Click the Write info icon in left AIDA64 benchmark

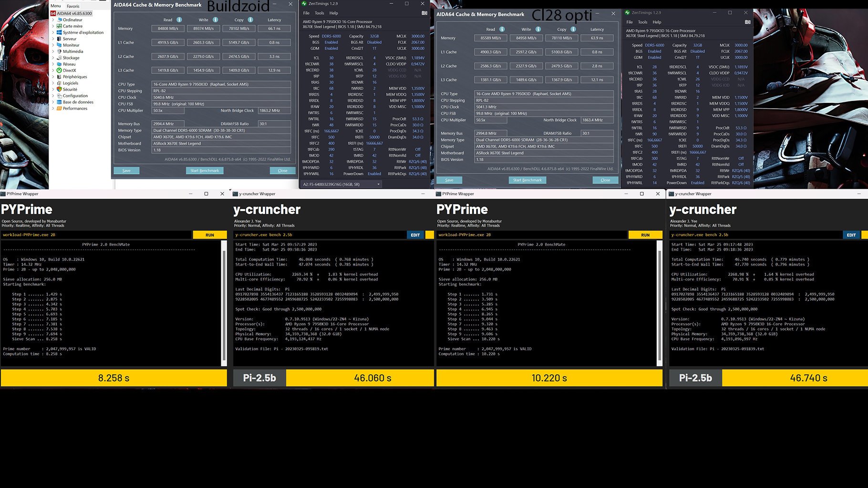tap(215, 20)
